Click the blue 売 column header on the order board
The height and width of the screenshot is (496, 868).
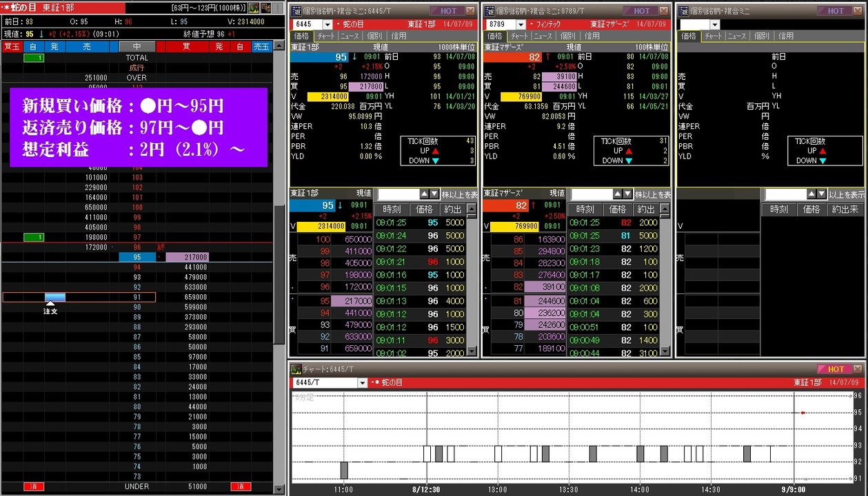pos(87,47)
